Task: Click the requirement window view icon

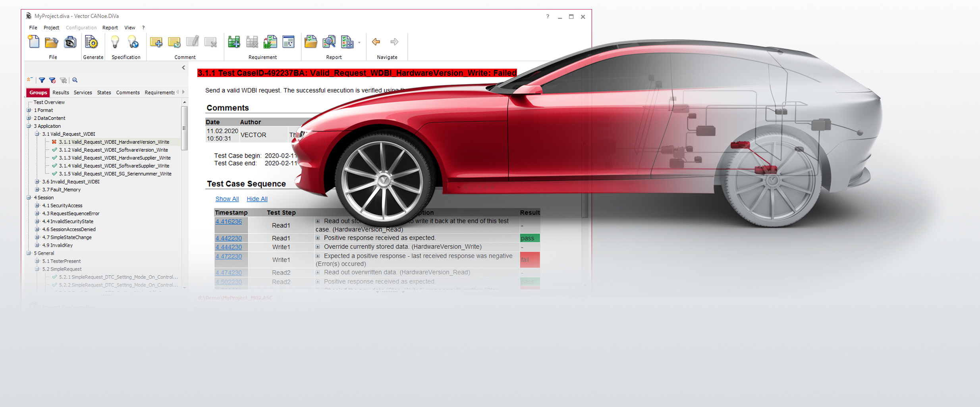Action: (x=289, y=42)
